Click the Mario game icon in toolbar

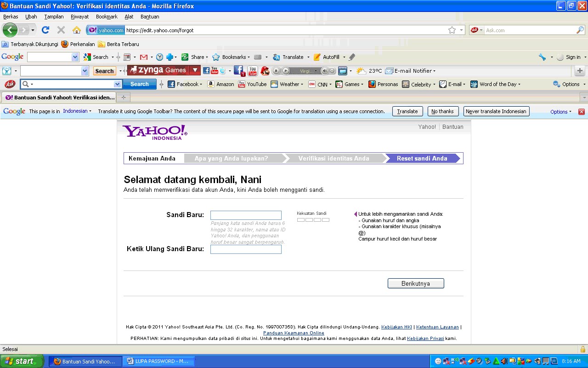coord(265,70)
